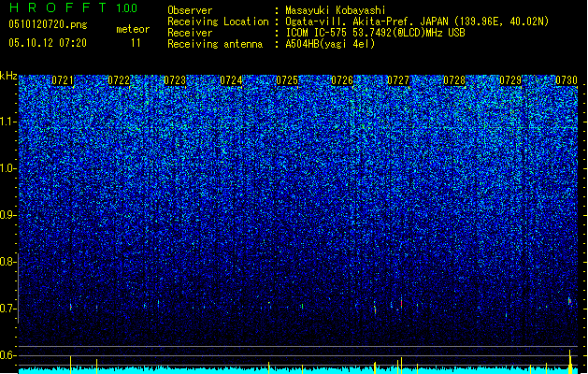Click the tallest yellow power spike near 0730
Viewport: 588px width, 374px height.
(570, 362)
